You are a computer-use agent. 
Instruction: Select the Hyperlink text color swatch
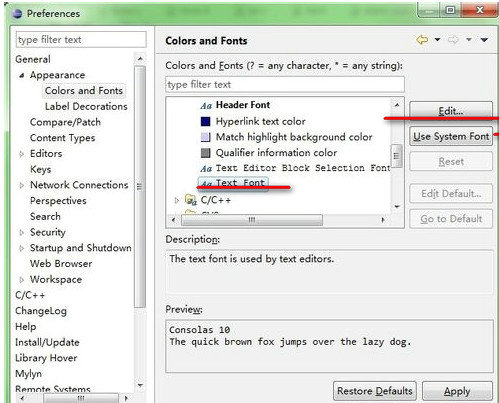click(206, 121)
